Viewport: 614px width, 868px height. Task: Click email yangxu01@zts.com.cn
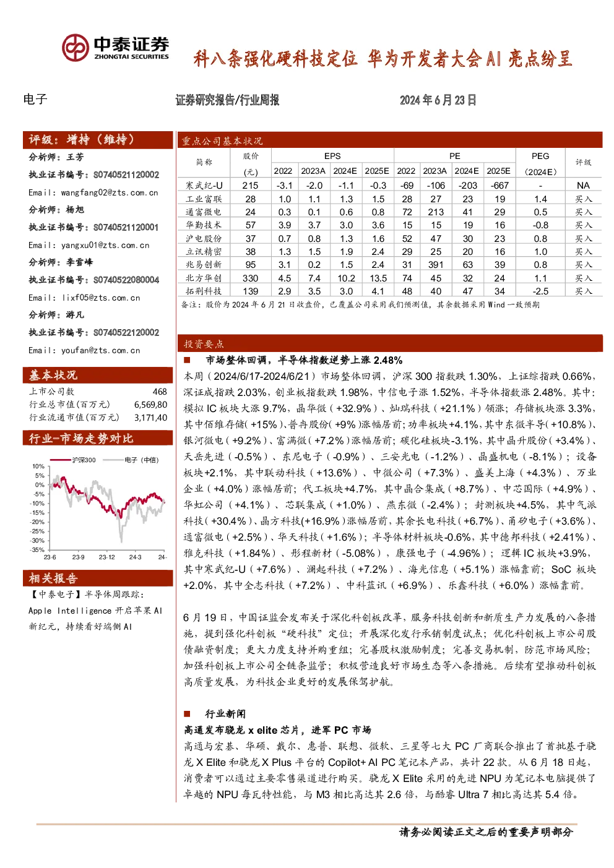pos(105,245)
